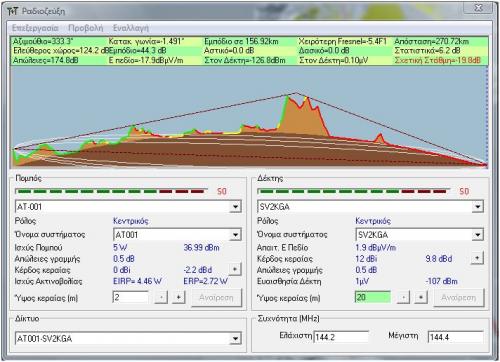
Task: Click the transmitter signal level meter
Action: (111, 191)
